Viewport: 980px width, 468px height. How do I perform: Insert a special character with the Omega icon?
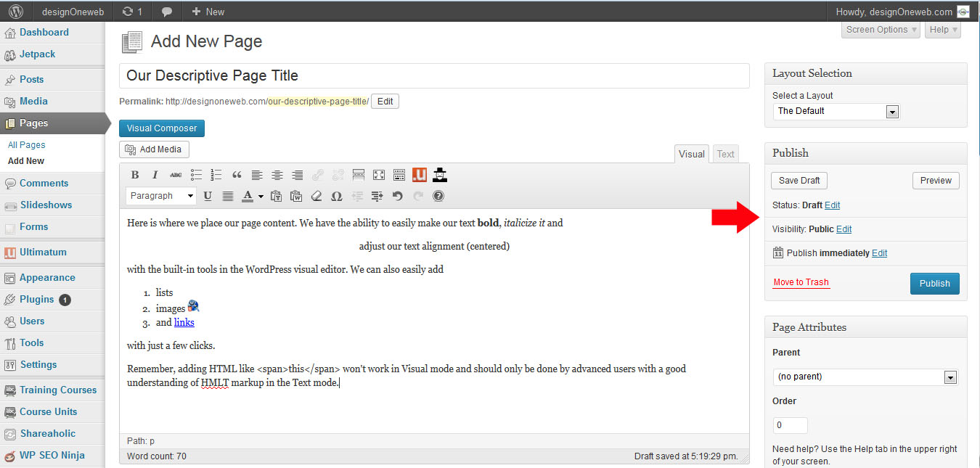pos(336,196)
